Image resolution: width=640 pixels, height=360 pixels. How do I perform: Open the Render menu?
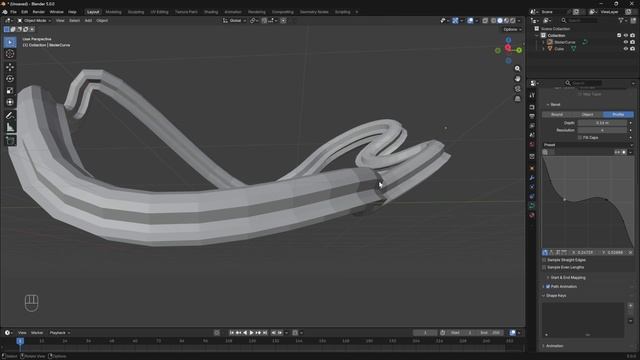39,12
